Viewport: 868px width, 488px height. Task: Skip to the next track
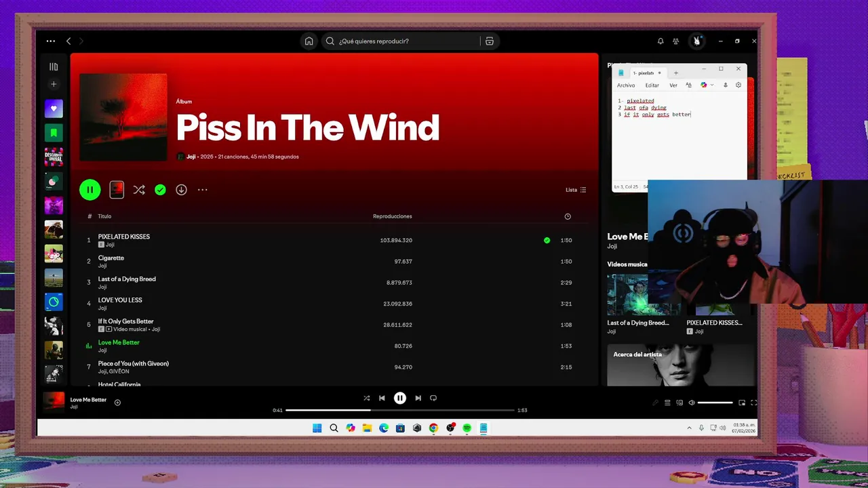(x=418, y=398)
